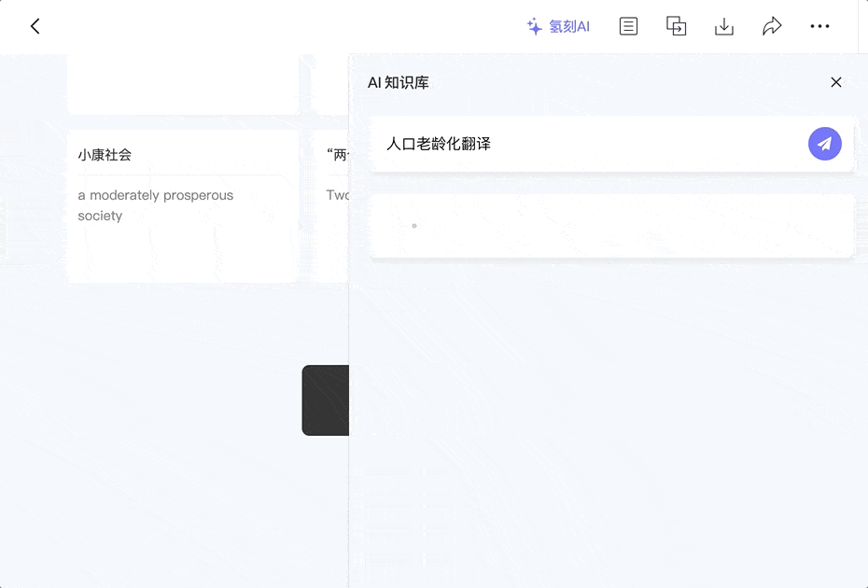Click the 'a moderately prosperous society' text
The height and width of the screenshot is (588, 868).
click(156, 205)
